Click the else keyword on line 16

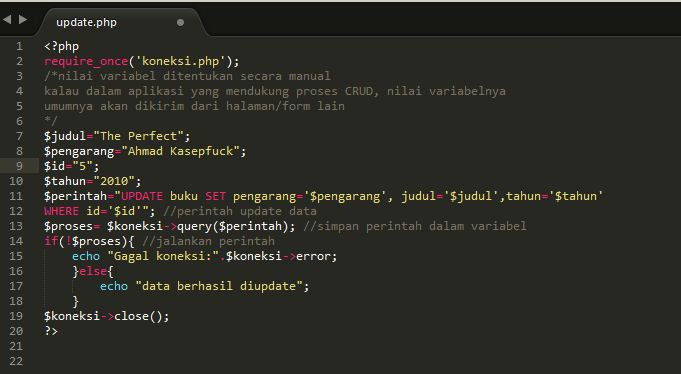[x=93, y=271]
